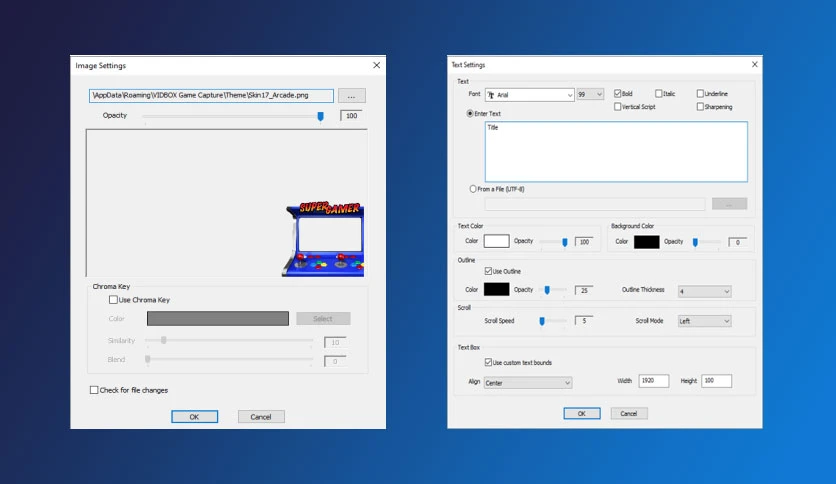
Task: Confirm Image Settings with OK
Action: 194,417
